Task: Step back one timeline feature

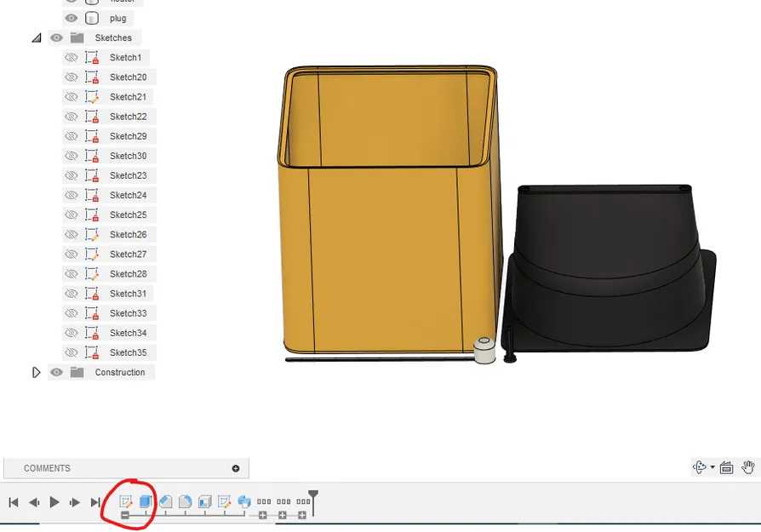Action: tap(34, 502)
